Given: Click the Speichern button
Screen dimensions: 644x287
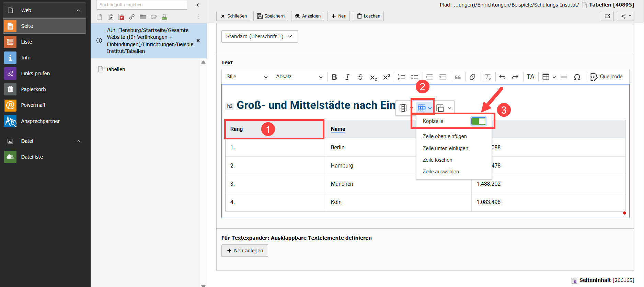Looking at the screenshot, I should click(271, 16).
